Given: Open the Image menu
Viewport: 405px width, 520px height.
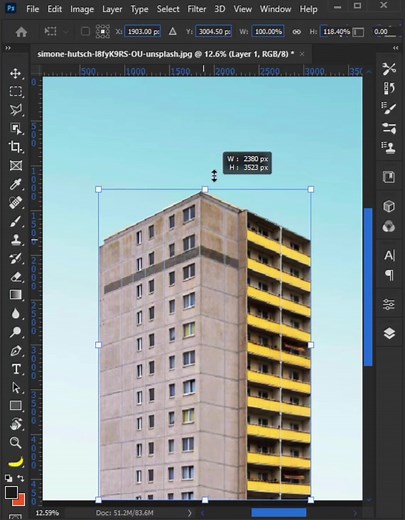Looking at the screenshot, I should [82, 9].
